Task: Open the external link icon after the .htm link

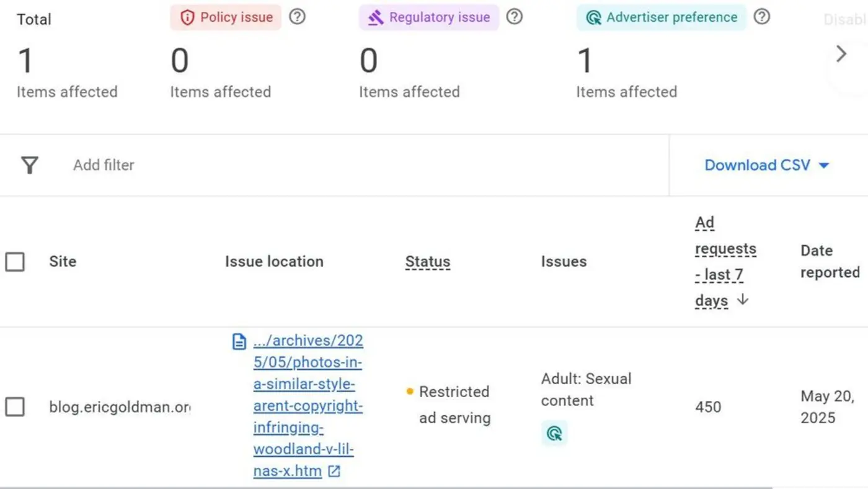Action: (x=334, y=471)
